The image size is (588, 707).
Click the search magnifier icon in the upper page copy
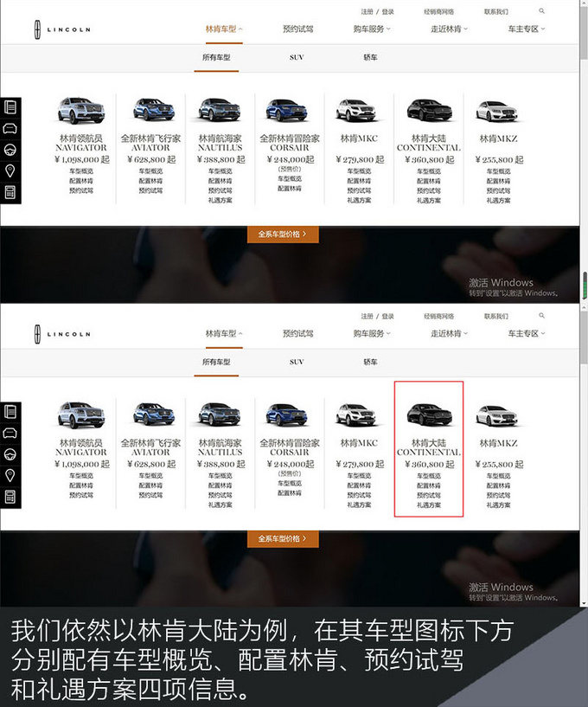coord(541,11)
